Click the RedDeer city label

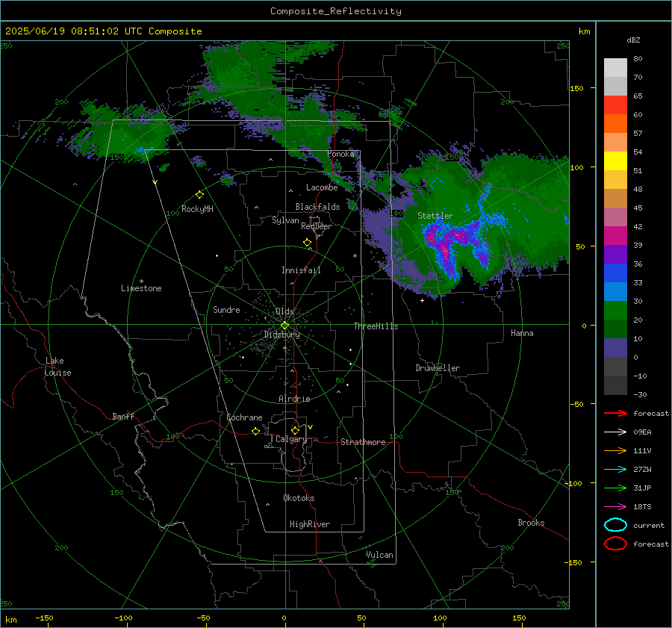point(317,226)
